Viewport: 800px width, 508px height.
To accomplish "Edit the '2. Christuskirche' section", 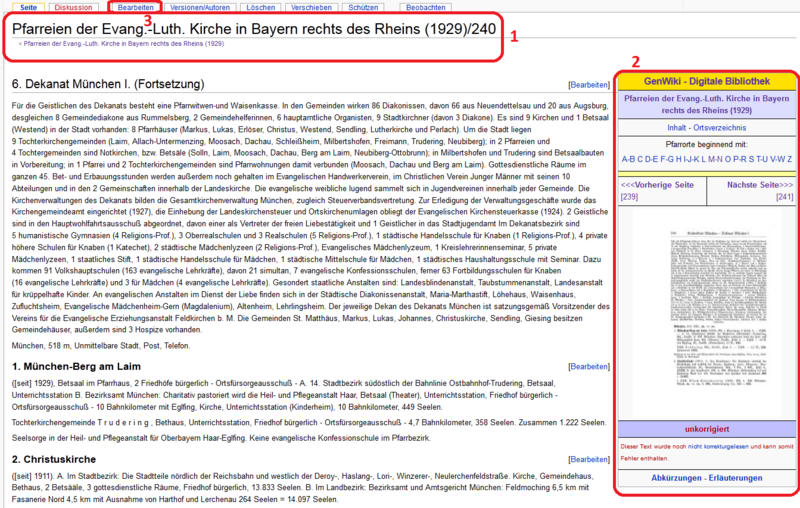I will click(x=587, y=459).
